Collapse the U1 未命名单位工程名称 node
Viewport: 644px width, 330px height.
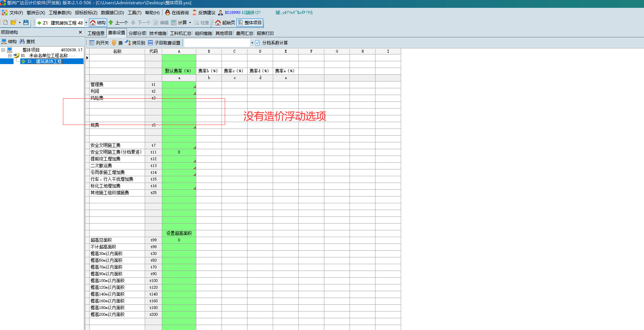click(10, 56)
